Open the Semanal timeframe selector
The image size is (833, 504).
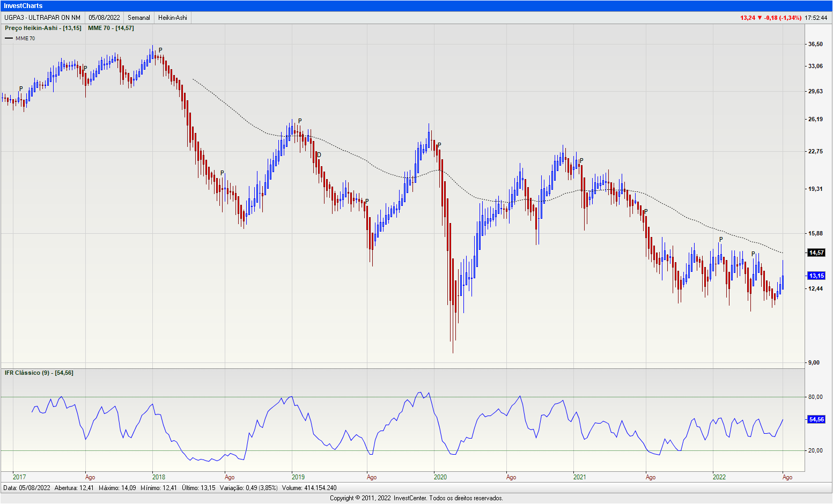pyautogui.click(x=138, y=18)
